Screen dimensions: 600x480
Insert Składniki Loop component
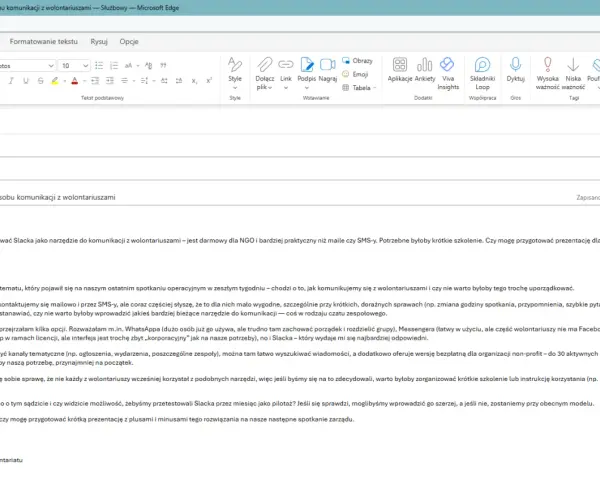point(482,73)
